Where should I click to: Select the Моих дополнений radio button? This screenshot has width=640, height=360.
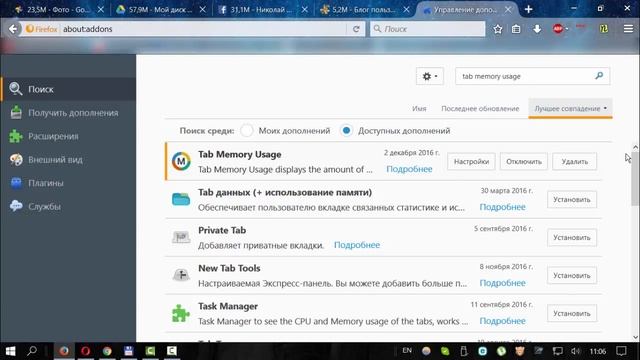247,131
